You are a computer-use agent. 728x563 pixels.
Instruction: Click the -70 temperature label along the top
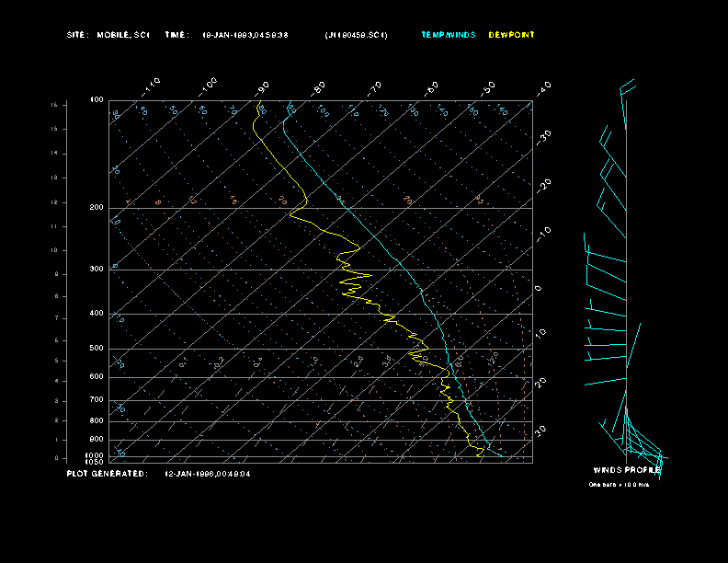click(374, 88)
